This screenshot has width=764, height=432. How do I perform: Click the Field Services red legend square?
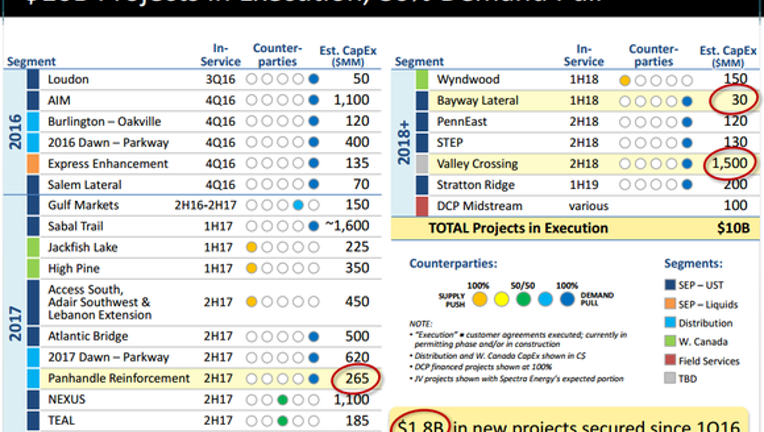tap(670, 360)
